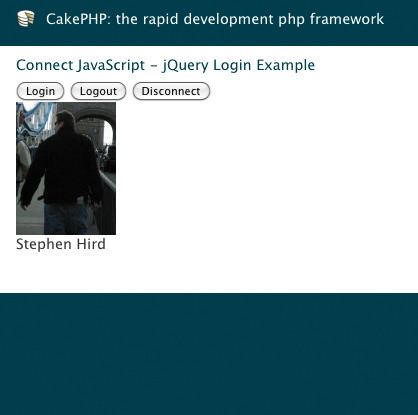The height and width of the screenshot is (415, 418).
Task: Click the word development in the header title
Action: 228,19
